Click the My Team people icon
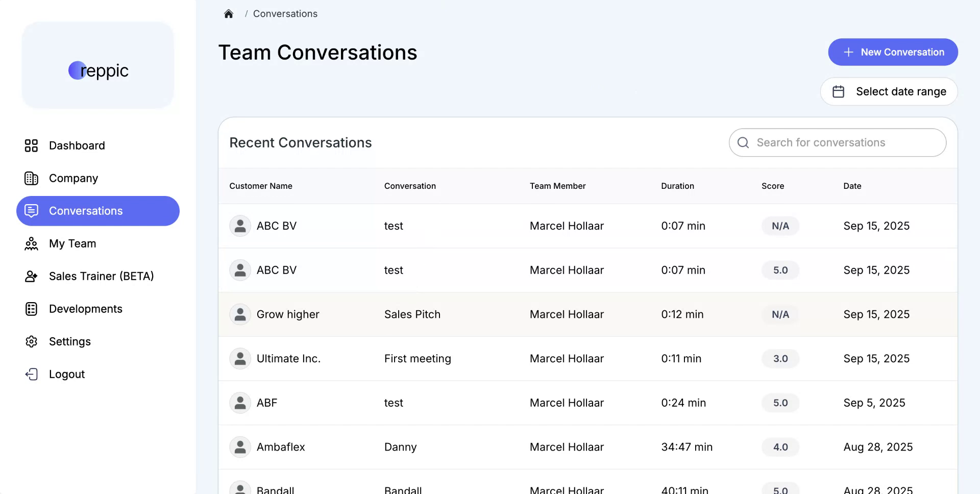980x494 pixels. pos(31,243)
